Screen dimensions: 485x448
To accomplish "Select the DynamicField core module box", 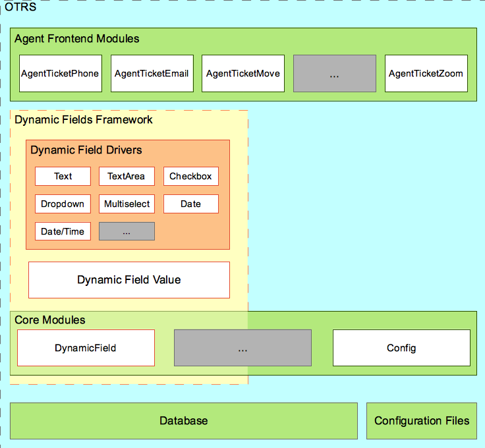I will [86, 348].
